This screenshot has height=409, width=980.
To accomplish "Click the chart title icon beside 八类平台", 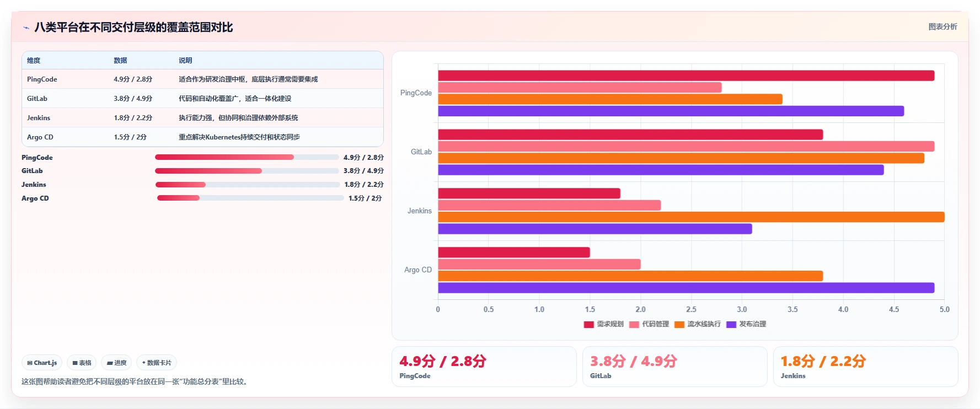I will point(26,28).
